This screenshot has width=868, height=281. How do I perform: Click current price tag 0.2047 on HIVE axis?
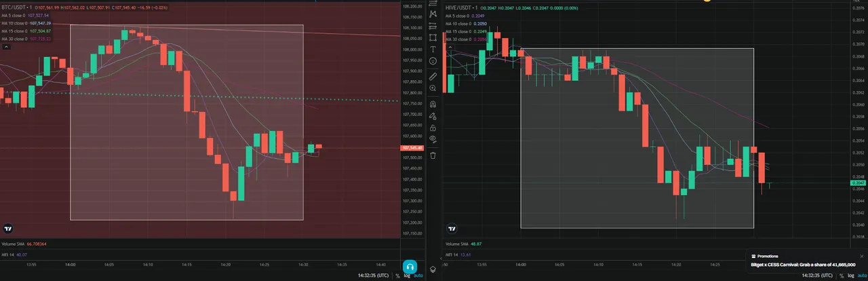pyautogui.click(x=859, y=183)
